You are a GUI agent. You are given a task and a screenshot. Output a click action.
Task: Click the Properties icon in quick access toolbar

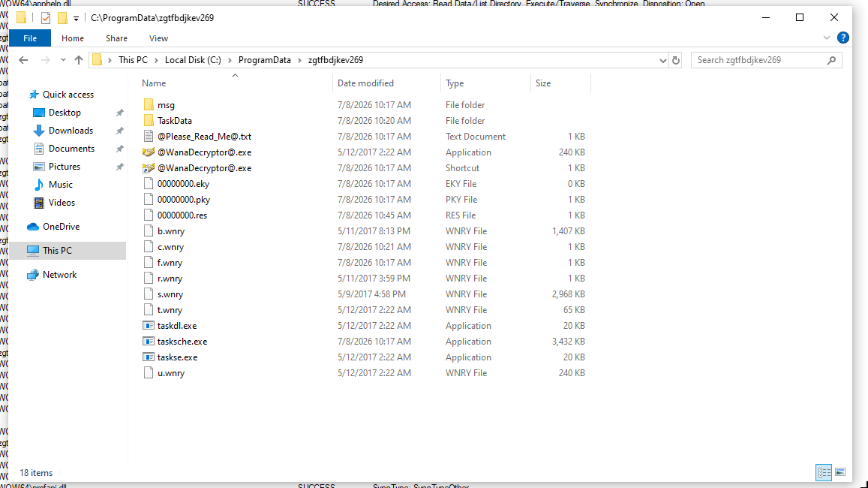point(46,18)
